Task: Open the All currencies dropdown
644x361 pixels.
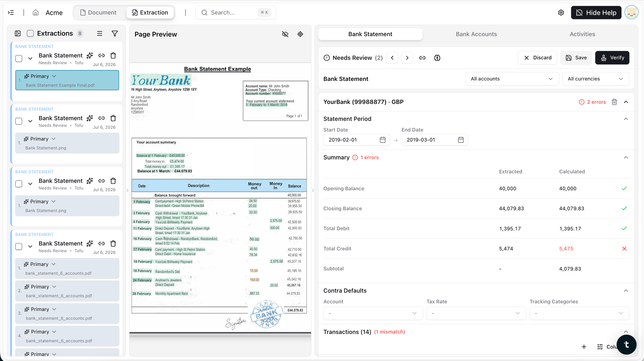Action: (x=595, y=79)
